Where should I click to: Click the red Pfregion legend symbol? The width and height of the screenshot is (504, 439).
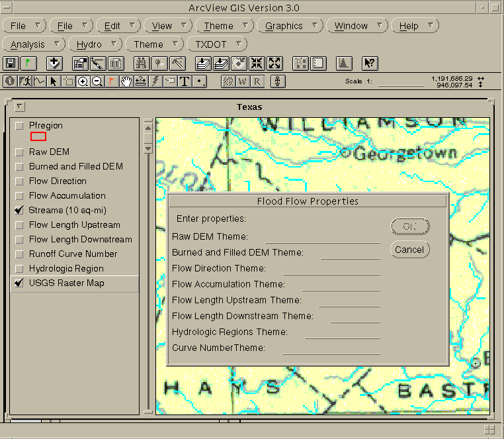click(38, 136)
